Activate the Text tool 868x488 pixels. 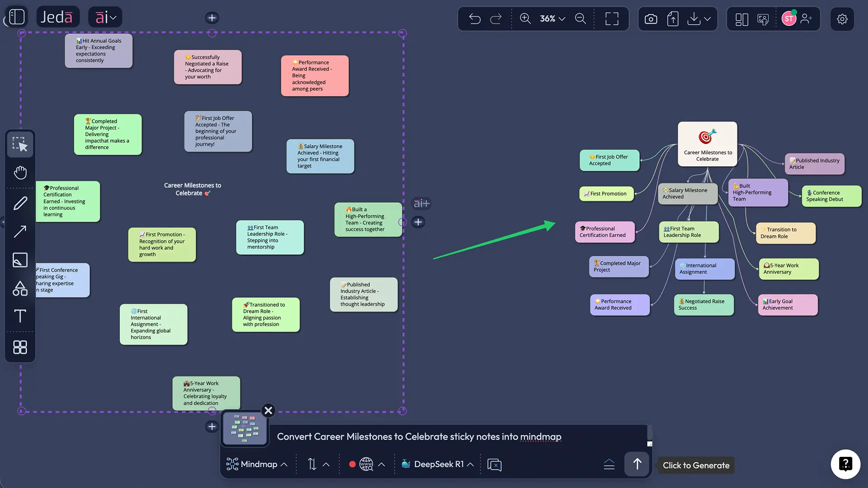coord(20,316)
